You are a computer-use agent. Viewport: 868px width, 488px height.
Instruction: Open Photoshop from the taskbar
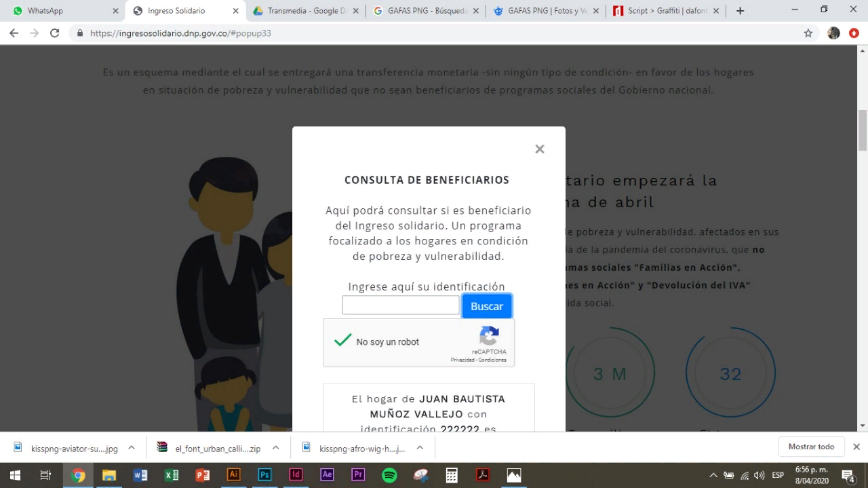(x=264, y=475)
